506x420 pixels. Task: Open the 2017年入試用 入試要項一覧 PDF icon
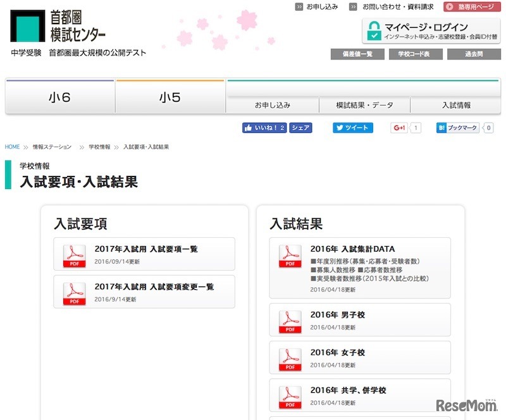(73, 254)
